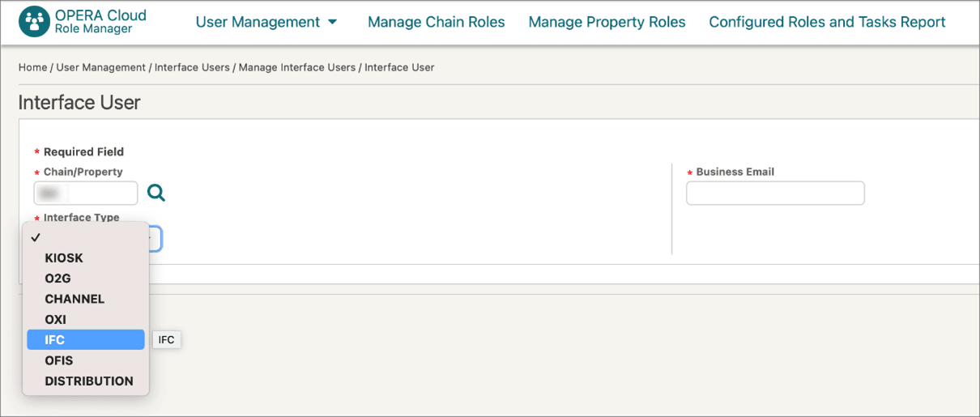Viewport: 980px width, 417px height.
Task: Open Manage Chain Roles
Action: [437, 22]
